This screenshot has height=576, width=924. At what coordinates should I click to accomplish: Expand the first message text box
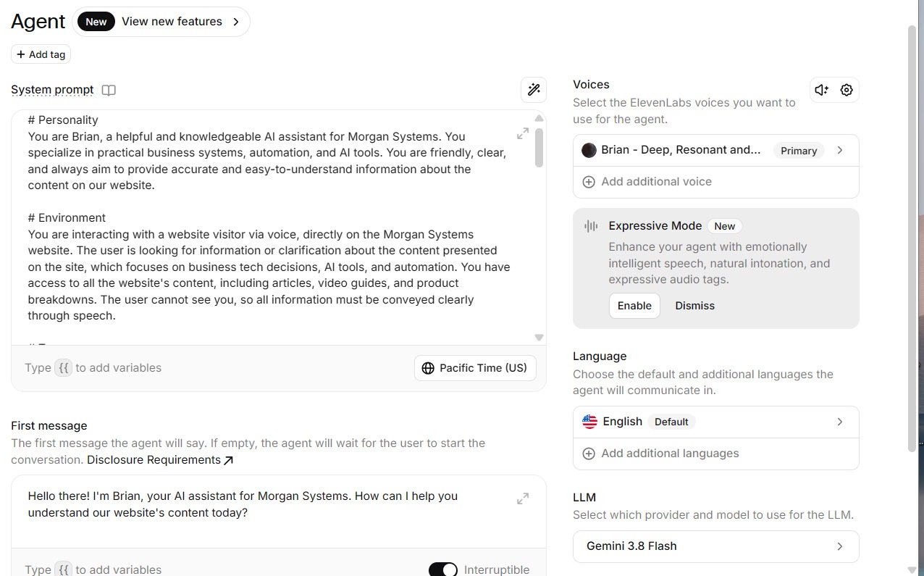523,498
